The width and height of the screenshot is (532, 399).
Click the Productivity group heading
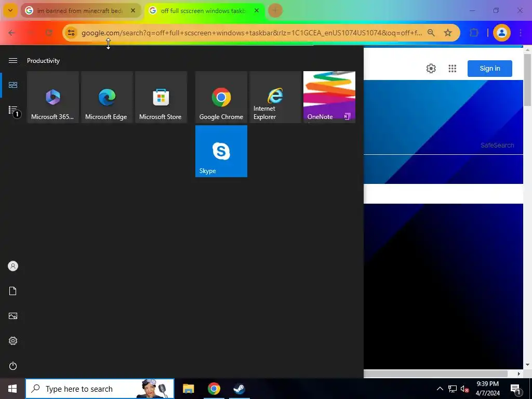[44, 61]
